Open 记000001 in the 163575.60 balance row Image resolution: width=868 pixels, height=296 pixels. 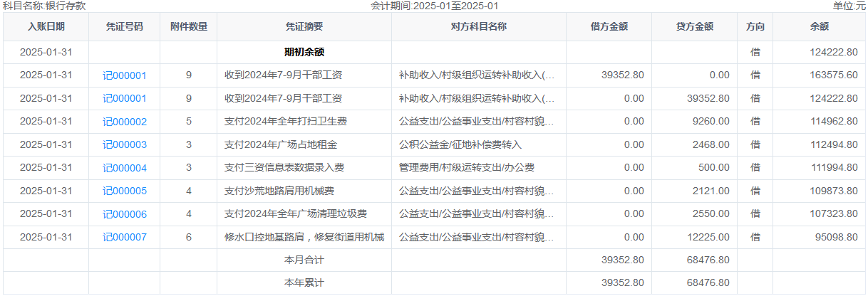pyautogui.click(x=125, y=75)
